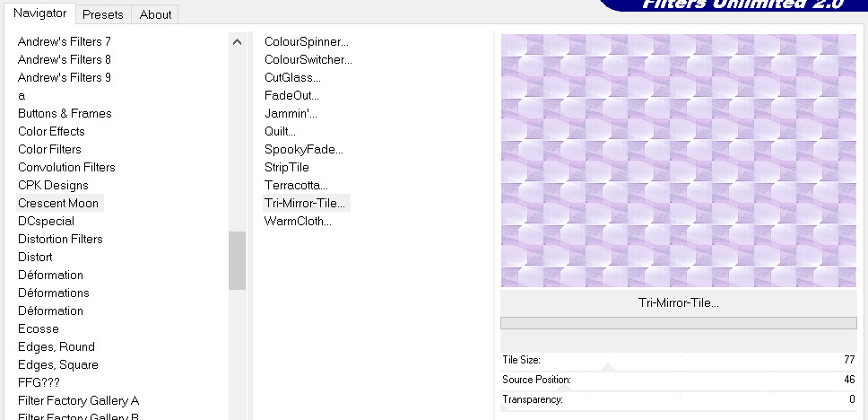Choose Filter Factory Gallery A

click(x=78, y=400)
